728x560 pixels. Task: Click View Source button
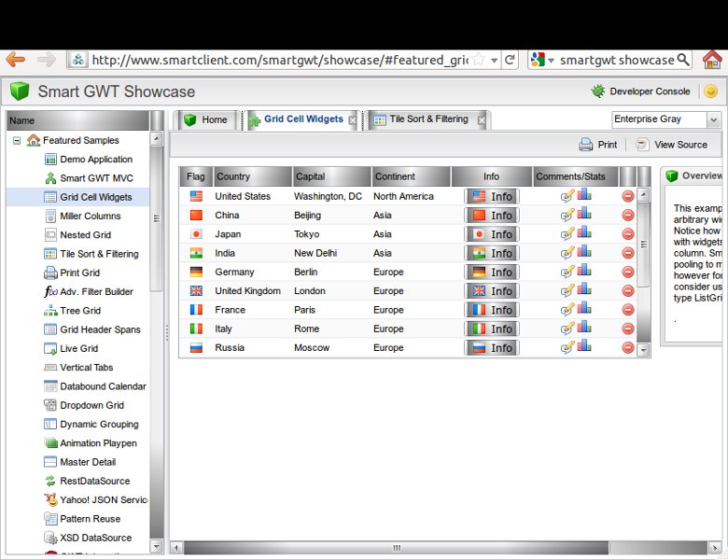(x=672, y=145)
